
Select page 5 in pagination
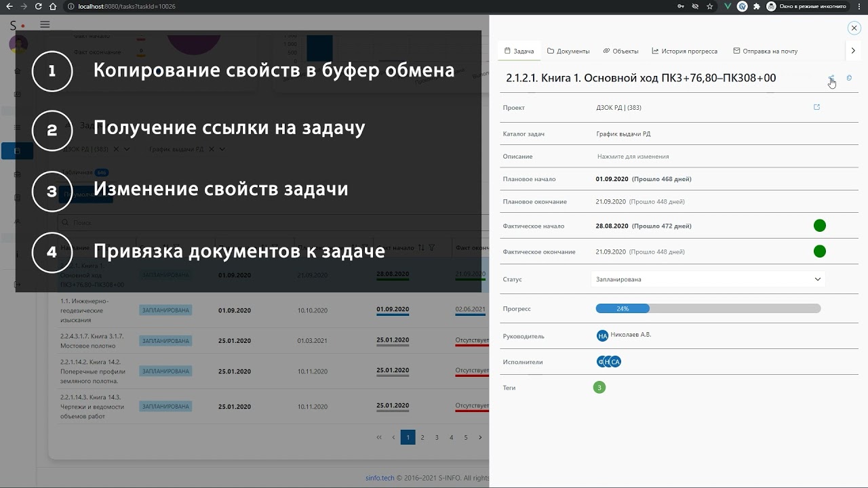click(x=466, y=437)
